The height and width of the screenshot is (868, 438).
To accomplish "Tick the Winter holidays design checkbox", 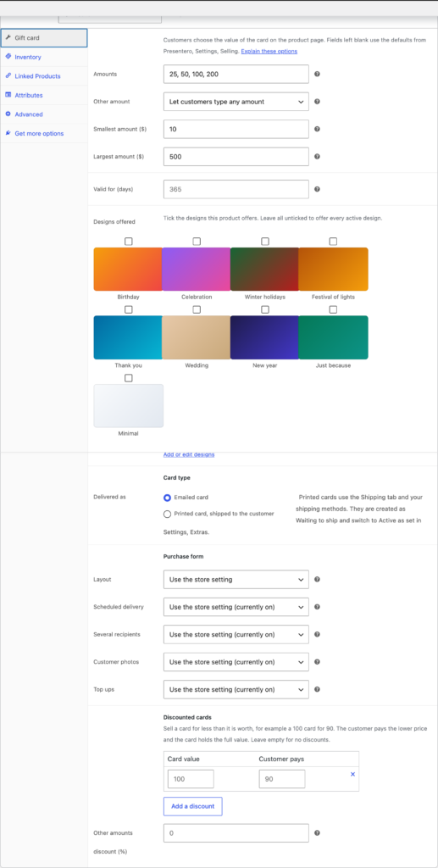I will tap(265, 242).
